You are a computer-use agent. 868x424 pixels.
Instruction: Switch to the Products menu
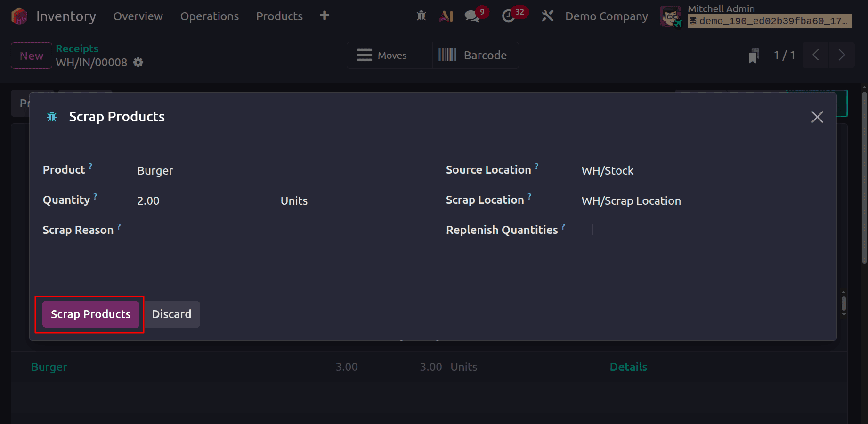(279, 16)
